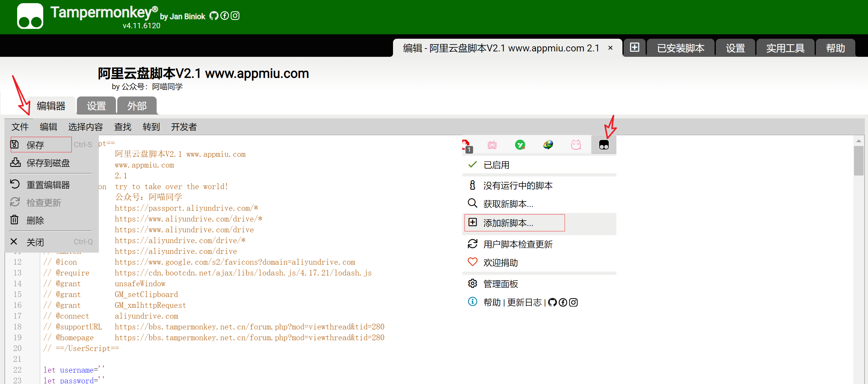
Task: Click the lodash.js @require URL line
Action: pyautogui.click(x=243, y=273)
